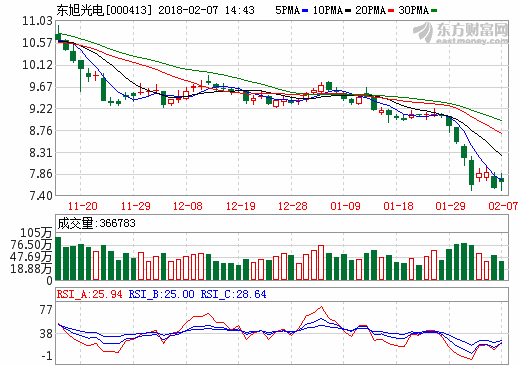Click the 8.31 price axis label
The height and width of the screenshot is (365, 520).
pos(41,152)
